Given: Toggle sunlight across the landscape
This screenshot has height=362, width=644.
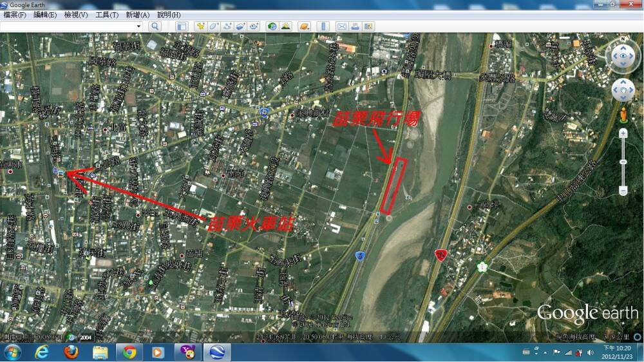Looking at the screenshot, I should click(285, 26).
